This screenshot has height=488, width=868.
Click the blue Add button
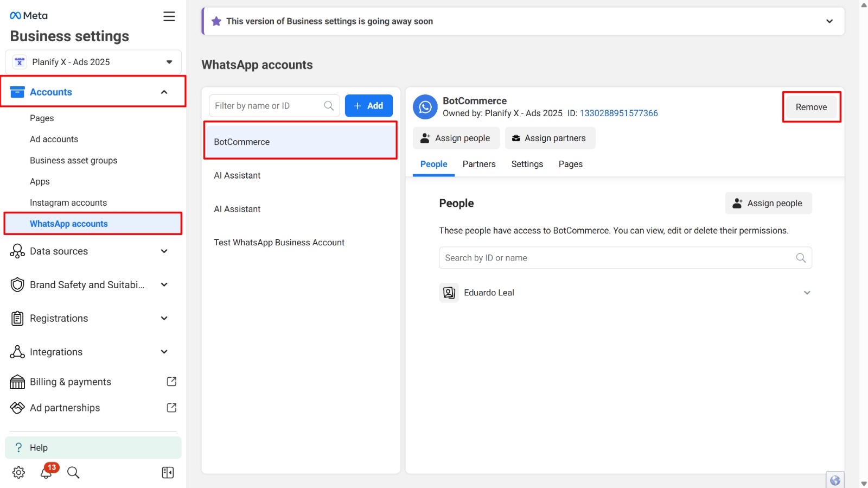[368, 106]
